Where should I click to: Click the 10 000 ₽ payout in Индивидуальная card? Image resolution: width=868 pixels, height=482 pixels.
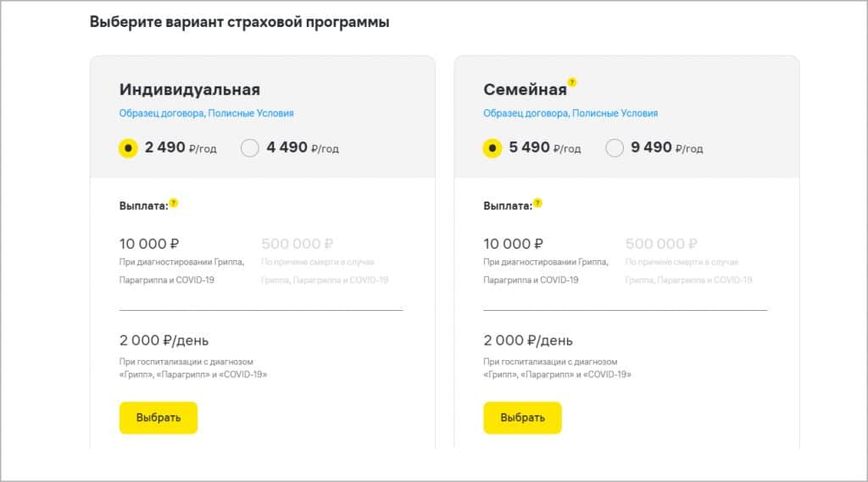tap(149, 244)
